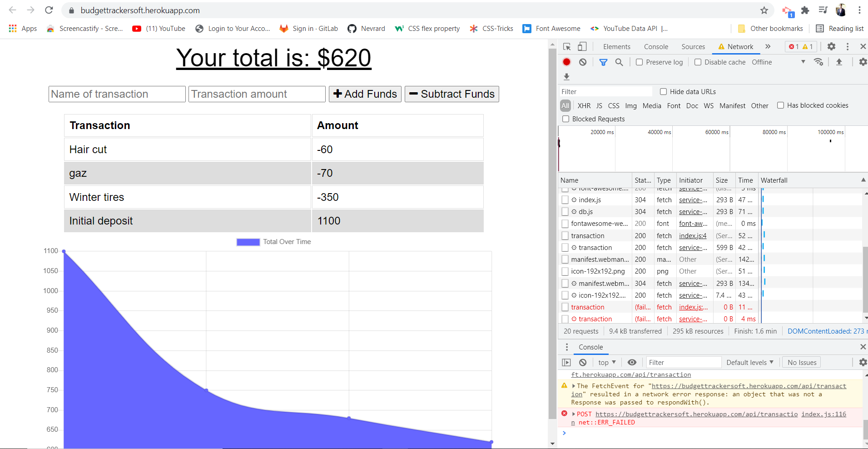The width and height of the screenshot is (868, 449).
Task: Check Has blocked cookies
Action: (780, 105)
